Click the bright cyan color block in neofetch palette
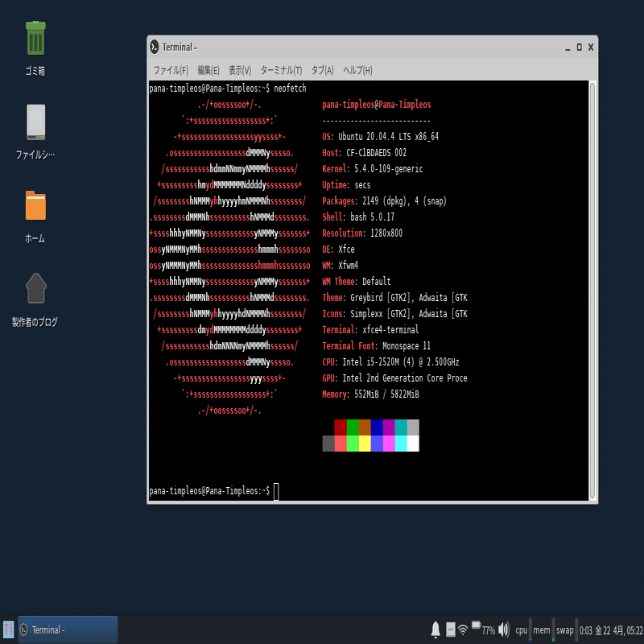644x644 pixels. pyautogui.click(x=401, y=444)
